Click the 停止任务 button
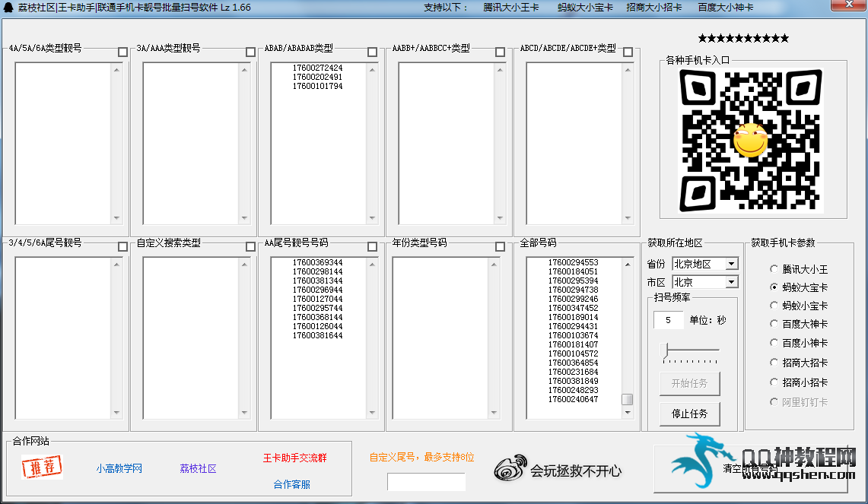Screen dimensions: 868x504 coord(690,414)
